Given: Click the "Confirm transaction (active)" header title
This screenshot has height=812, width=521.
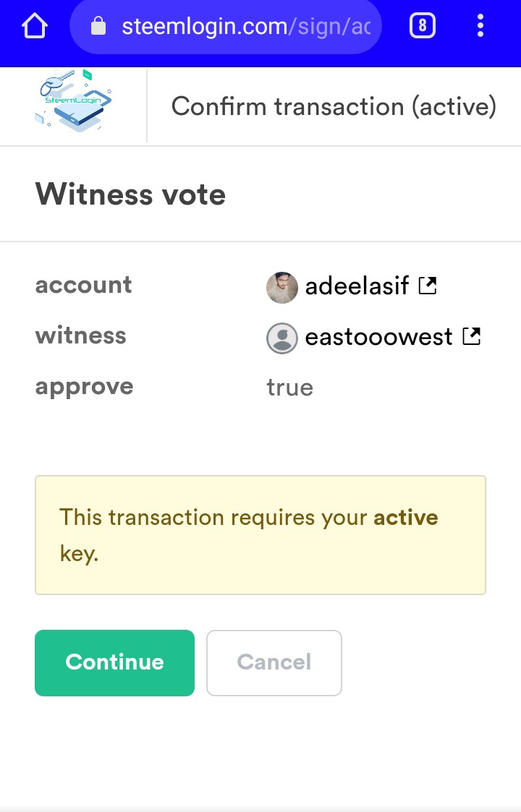Looking at the screenshot, I should (x=334, y=107).
